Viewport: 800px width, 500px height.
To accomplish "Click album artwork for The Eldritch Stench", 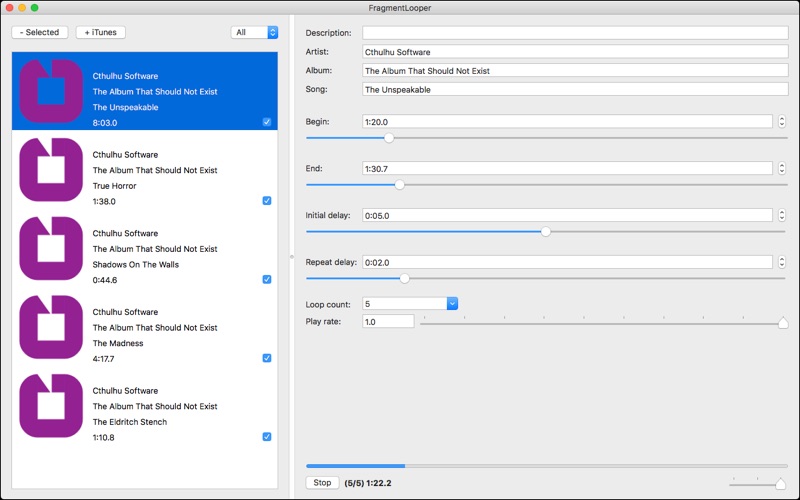I will [51, 406].
